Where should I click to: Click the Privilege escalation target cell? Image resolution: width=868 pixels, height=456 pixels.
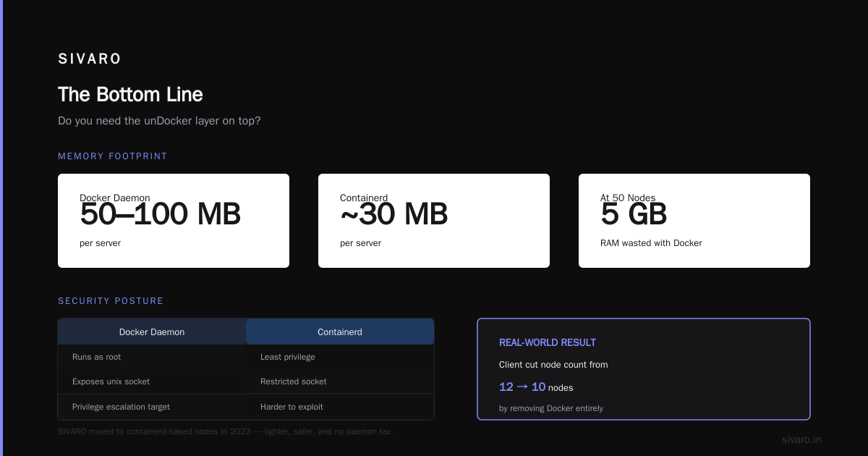click(x=152, y=407)
